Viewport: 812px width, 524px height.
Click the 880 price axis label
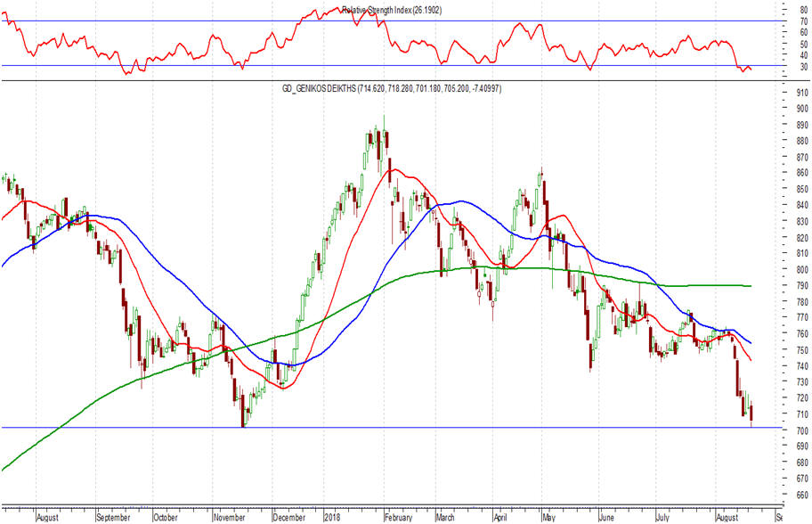pyautogui.click(x=802, y=141)
